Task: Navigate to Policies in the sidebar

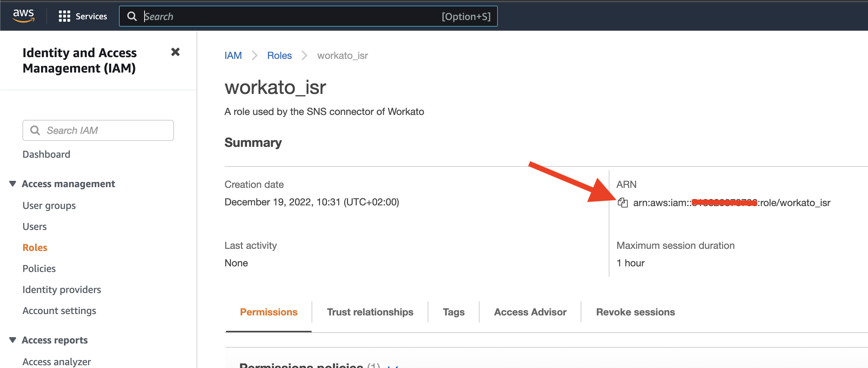Action: tap(39, 268)
